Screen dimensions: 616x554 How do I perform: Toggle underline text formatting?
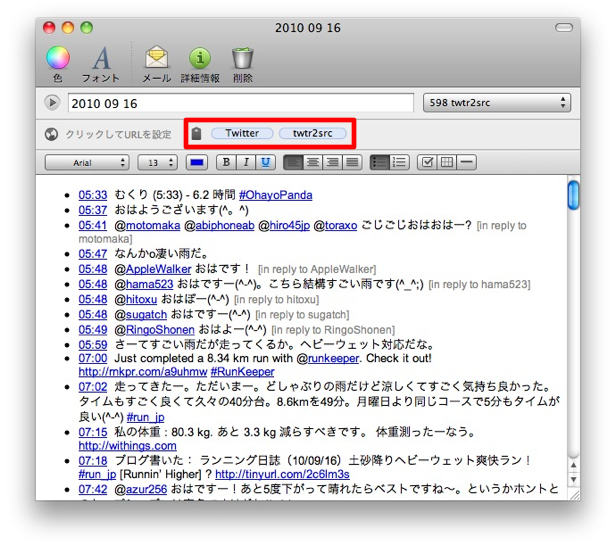266,161
